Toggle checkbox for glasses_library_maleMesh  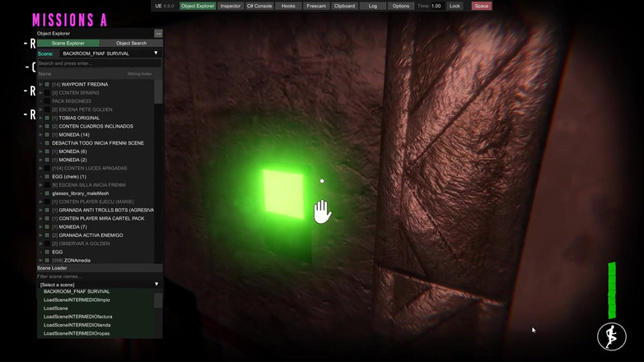click(47, 193)
